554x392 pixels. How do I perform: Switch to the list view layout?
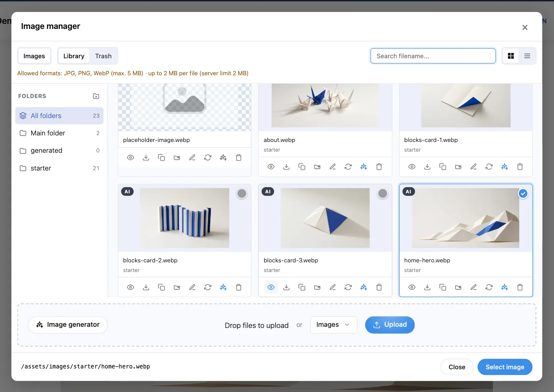click(527, 56)
